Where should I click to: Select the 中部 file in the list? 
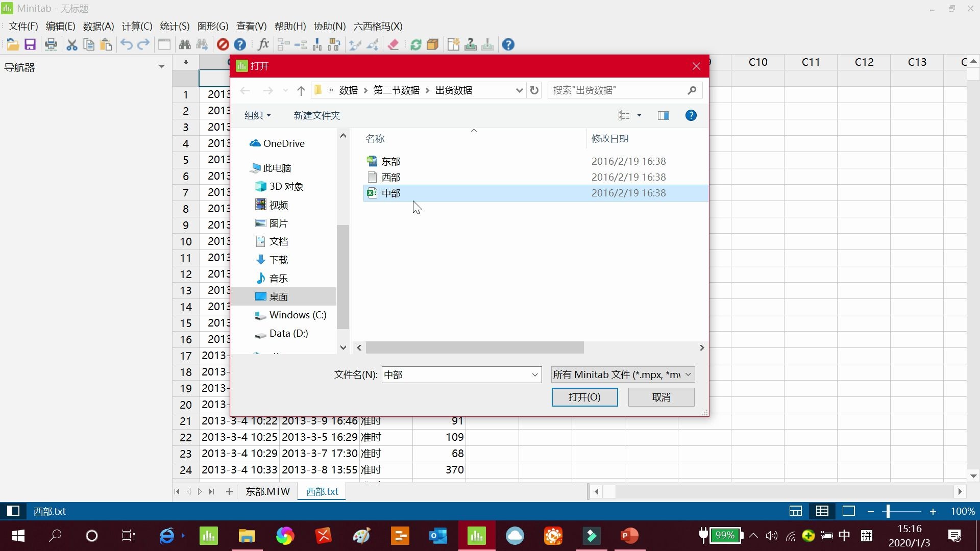point(391,193)
